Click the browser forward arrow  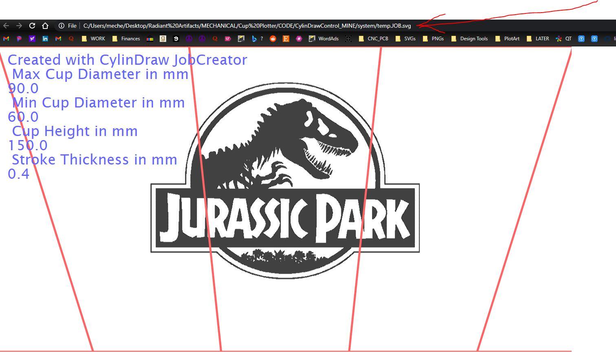19,26
